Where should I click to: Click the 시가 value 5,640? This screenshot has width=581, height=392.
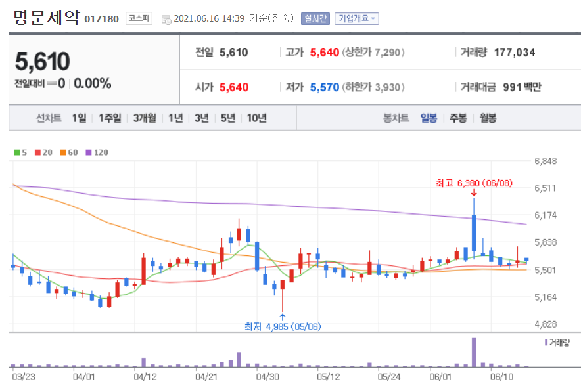[x=234, y=87]
